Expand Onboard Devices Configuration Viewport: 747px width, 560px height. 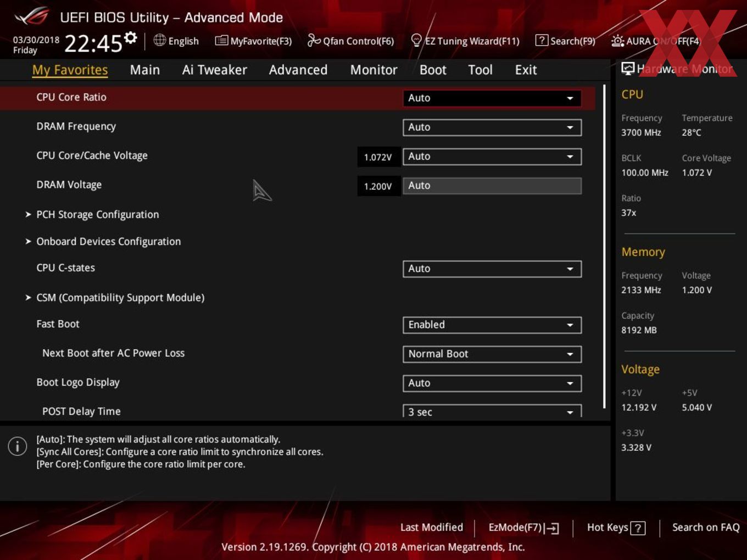point(108,242)
